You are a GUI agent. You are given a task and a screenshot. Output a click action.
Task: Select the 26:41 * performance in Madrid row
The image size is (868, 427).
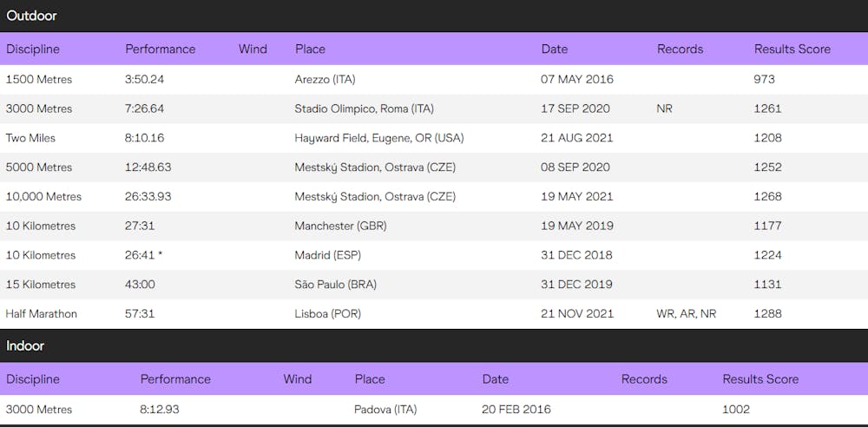[144, 255]
